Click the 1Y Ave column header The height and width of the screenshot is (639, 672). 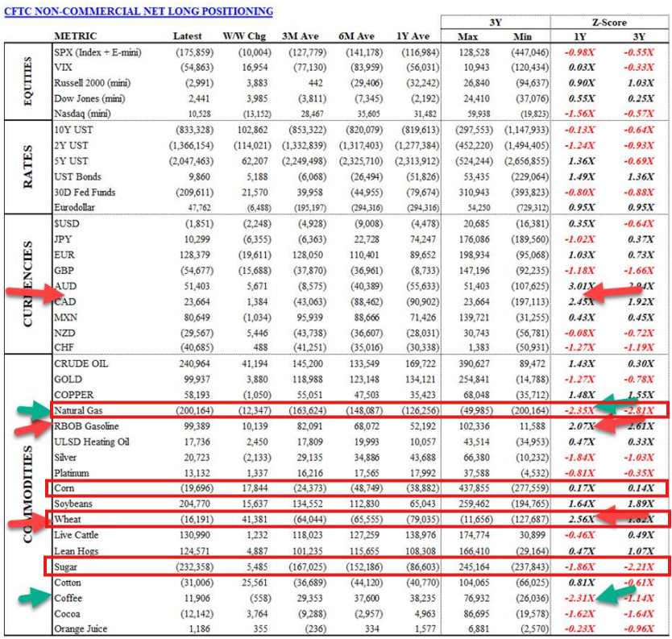click(x=413, y=36)
